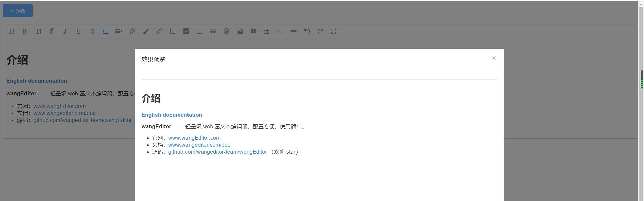Open the font family menu in toolbar
644x201 pixels.
click(x=52, y=31)
